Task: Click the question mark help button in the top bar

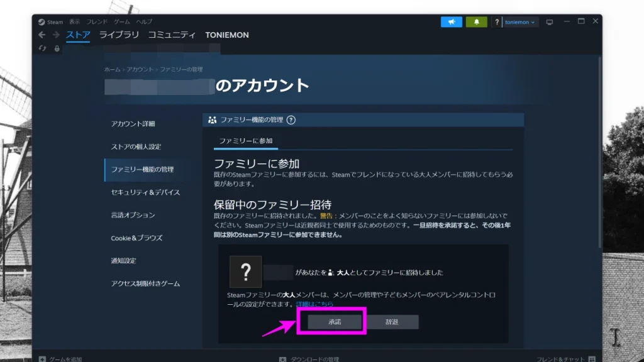Action: 497,22
